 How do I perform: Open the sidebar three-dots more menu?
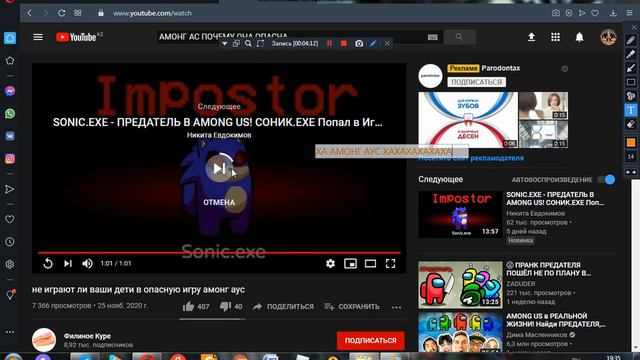10,332
